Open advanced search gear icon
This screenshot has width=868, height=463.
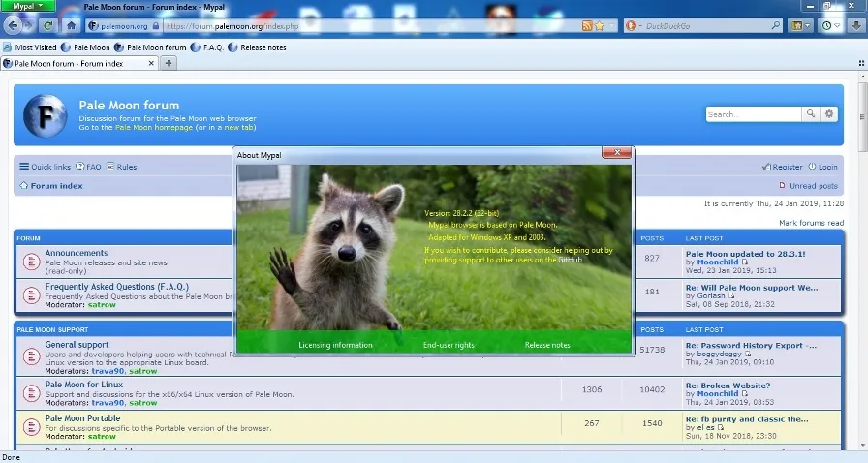click(x=828, y=113)
